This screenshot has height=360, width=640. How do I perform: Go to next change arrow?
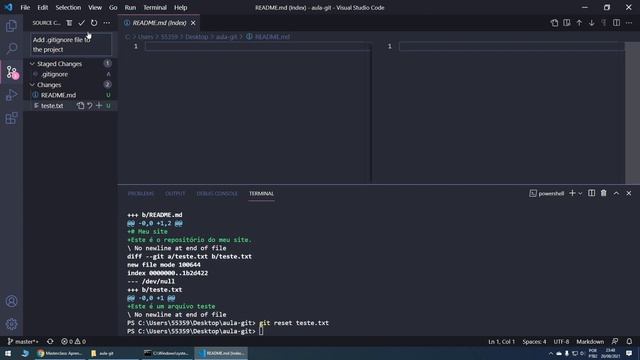(x=591, y=23)
